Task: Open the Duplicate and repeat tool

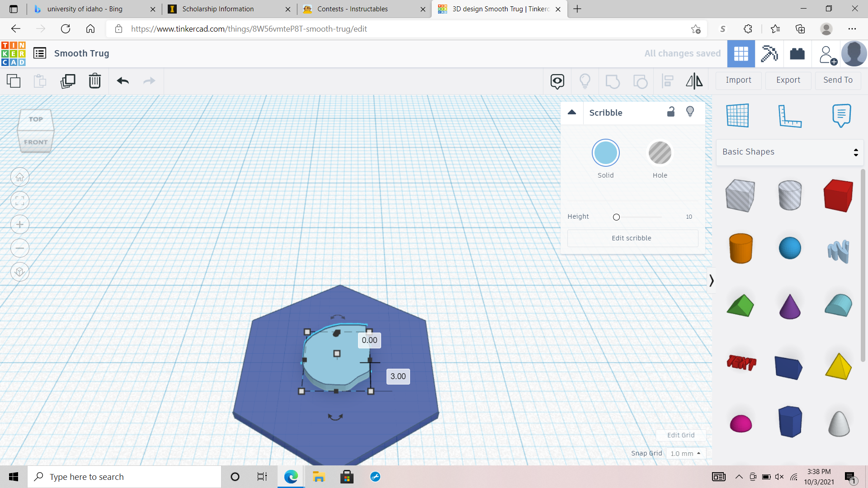Action: coord(68,81)
